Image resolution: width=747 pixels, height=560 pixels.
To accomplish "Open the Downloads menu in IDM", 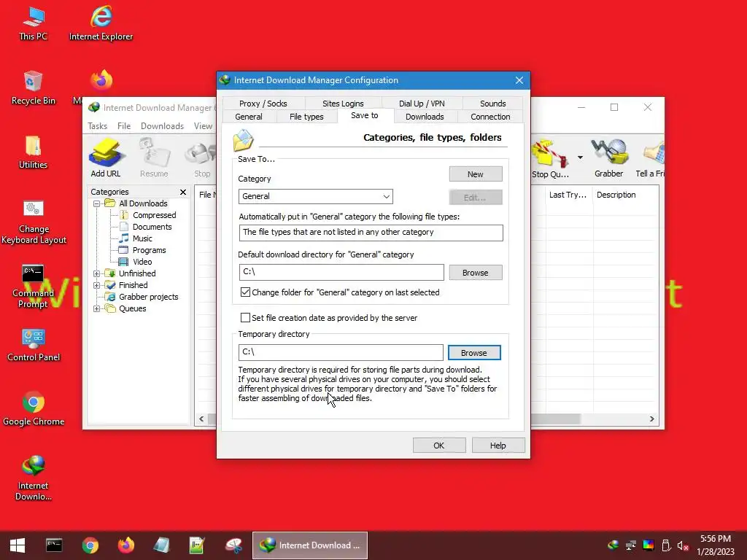I will (x=162, y=126).
